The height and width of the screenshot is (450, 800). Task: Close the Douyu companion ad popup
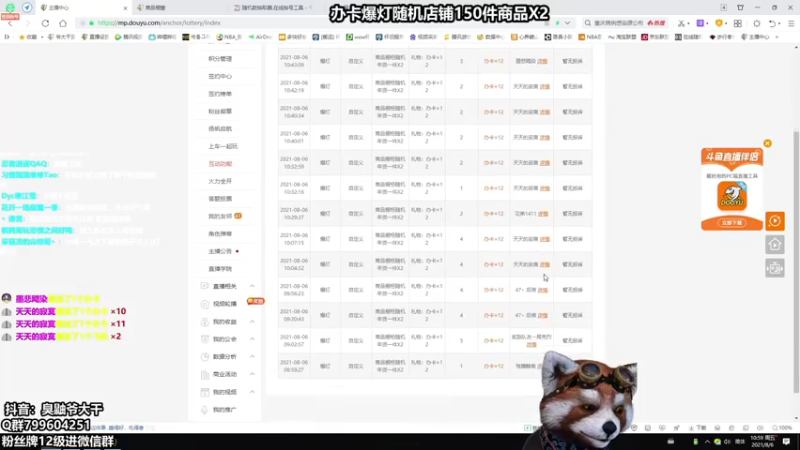tap(767, 143)
